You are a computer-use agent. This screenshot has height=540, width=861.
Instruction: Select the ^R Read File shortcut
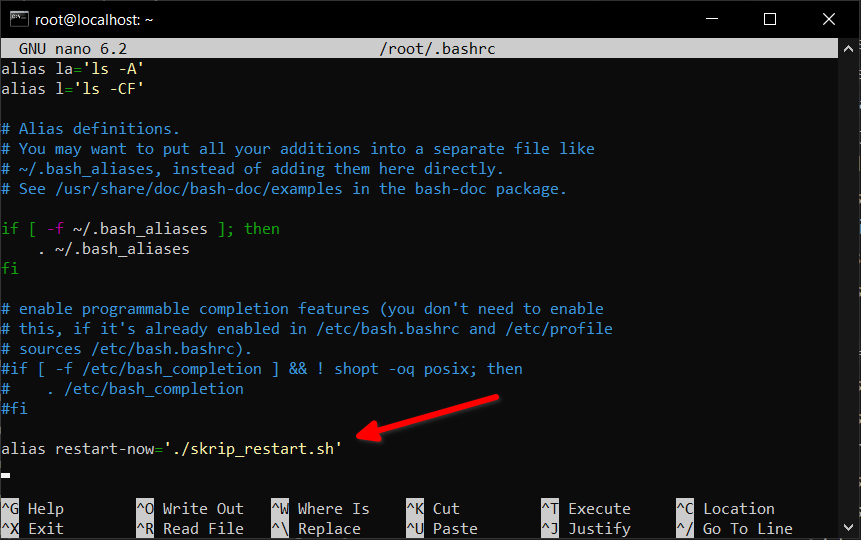point(189,529)
